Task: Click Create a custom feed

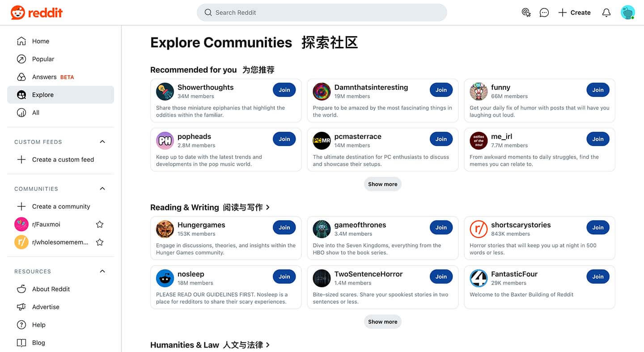Action: (60, 159)
